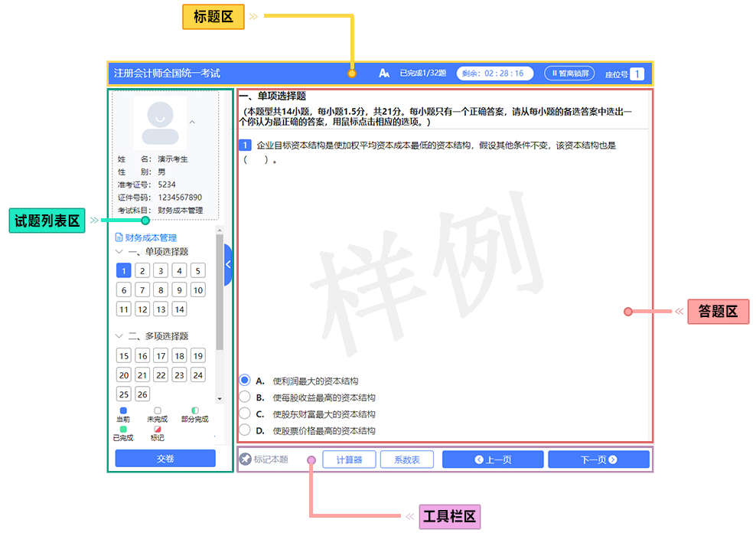Click the candidate avatar photo
This screenshot has height=533, width=756.
point(160,123)
